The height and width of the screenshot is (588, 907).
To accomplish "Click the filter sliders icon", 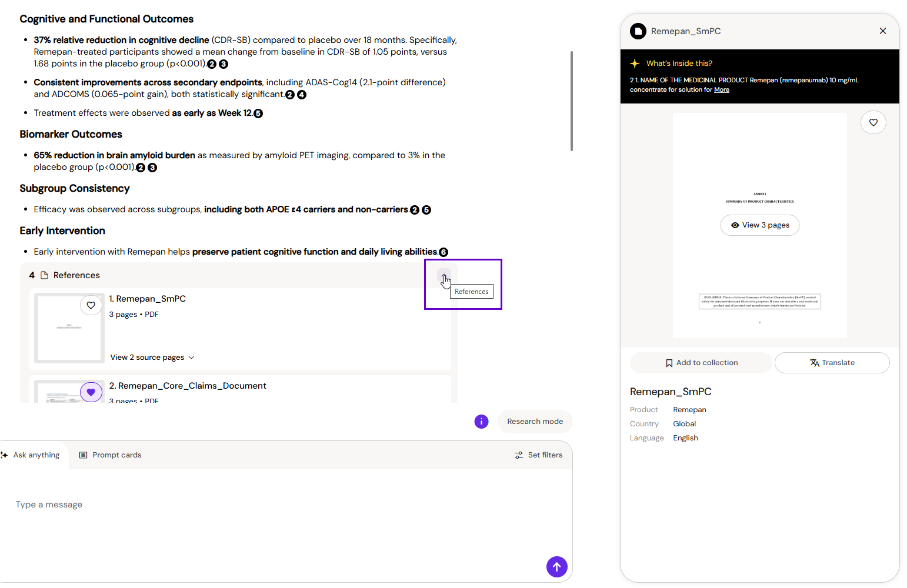I will tap(519, 455).
